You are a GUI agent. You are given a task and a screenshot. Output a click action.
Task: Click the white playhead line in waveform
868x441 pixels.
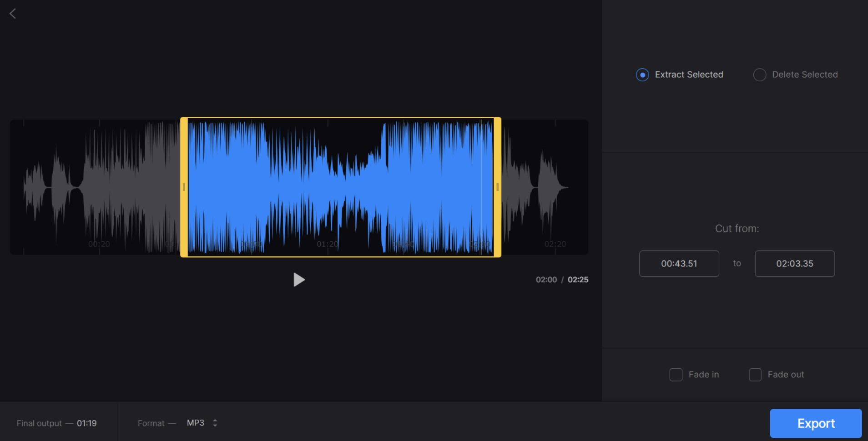481,187
